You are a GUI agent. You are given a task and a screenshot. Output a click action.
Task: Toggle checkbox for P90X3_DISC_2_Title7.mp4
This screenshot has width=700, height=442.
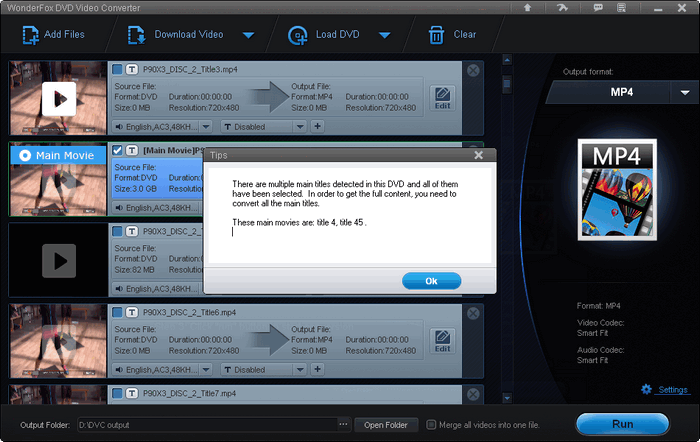pyautogui.click(x=117, y=393)
